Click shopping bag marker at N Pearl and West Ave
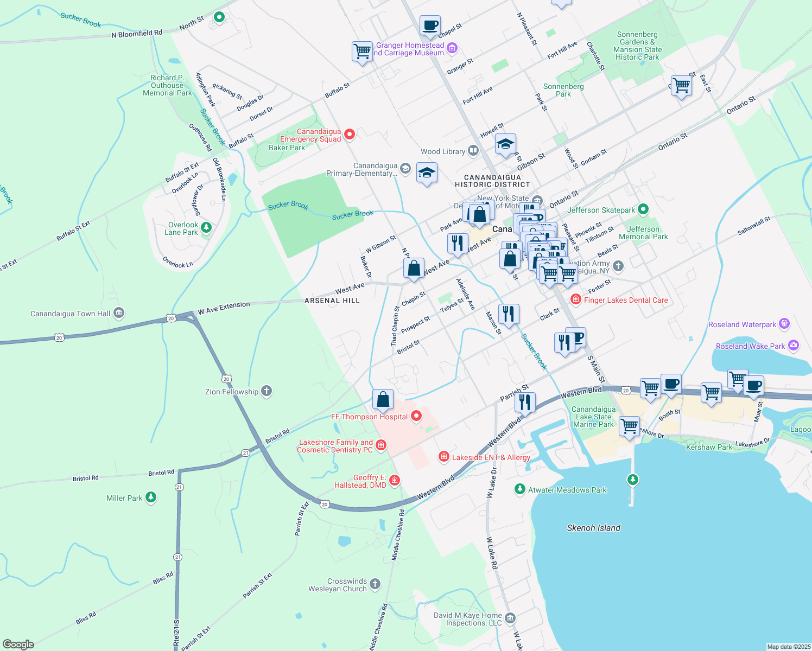This screenshot has width=812, height=651. click(x=414, y=268)
